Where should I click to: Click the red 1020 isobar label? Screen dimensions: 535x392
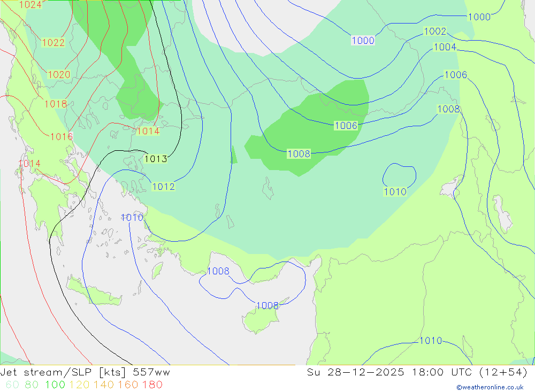click(59, 75)
